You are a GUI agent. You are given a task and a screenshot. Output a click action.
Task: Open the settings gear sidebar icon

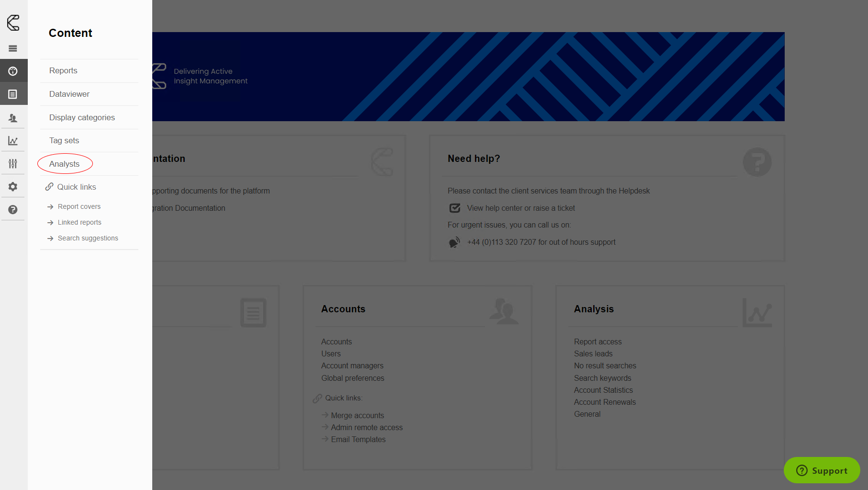13,187
